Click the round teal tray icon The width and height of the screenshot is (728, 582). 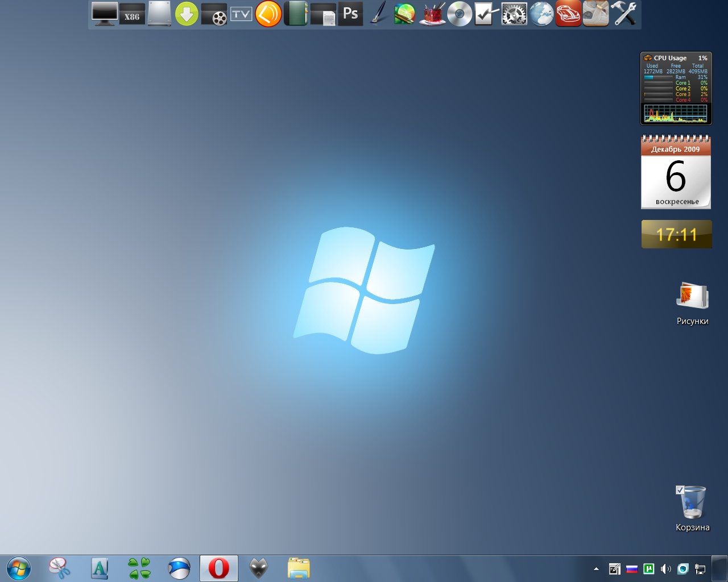point(683,569)
